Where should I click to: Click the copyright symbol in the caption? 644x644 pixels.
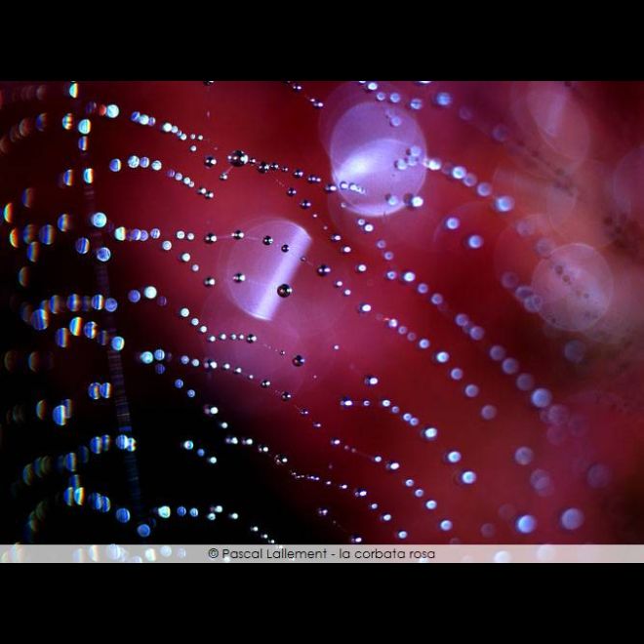coord(213,554)
